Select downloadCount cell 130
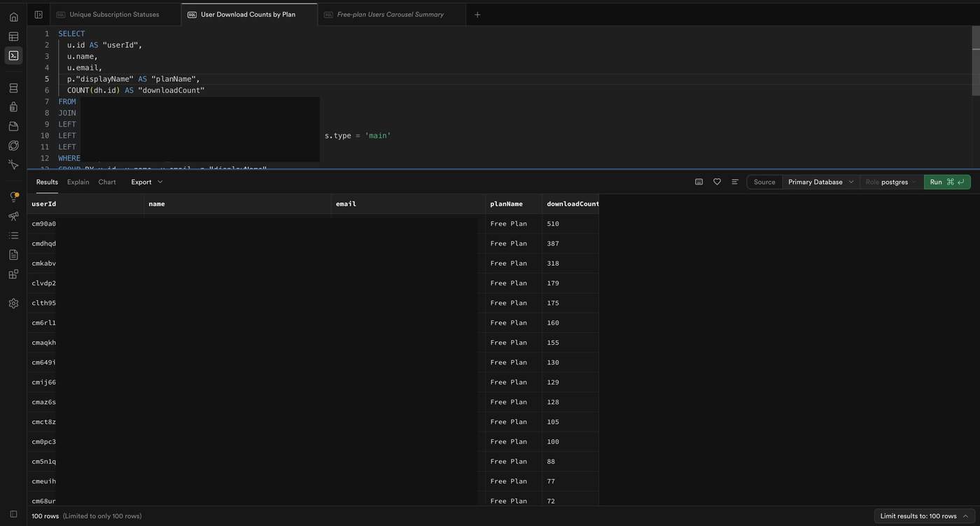The height and width of the screenshot is (526, 980). [x=570, y=362]
